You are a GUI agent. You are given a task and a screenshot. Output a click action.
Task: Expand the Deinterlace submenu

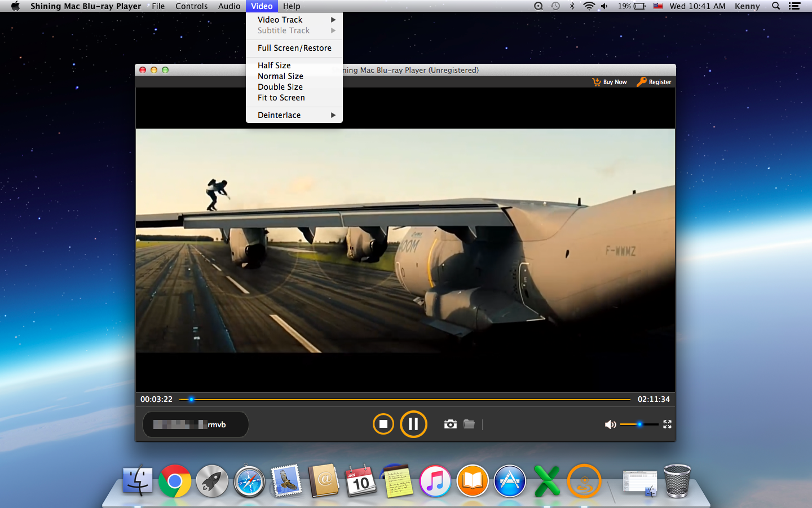pyautogui.click(x=294, y=115)
